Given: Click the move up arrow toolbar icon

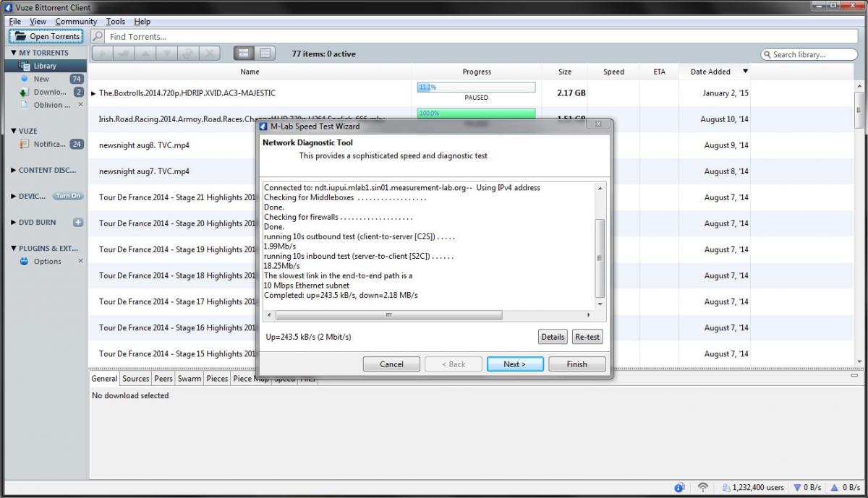Looking at the screenshot, I should 145,53.
